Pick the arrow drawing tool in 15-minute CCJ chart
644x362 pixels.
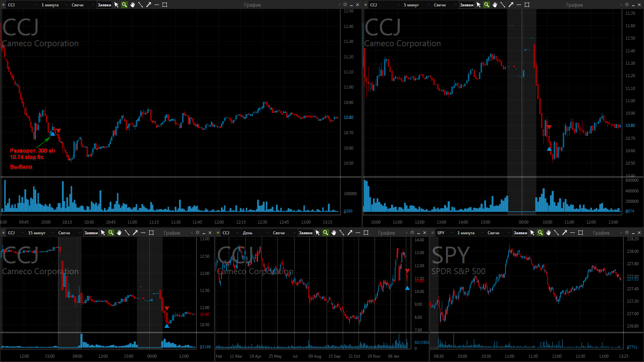click(135, 233)
